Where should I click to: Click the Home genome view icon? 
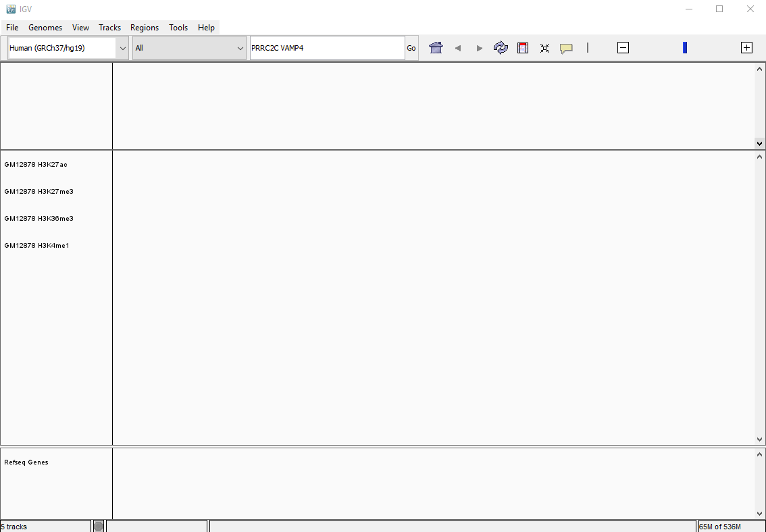pyautogui.click(x=436, y=48)
